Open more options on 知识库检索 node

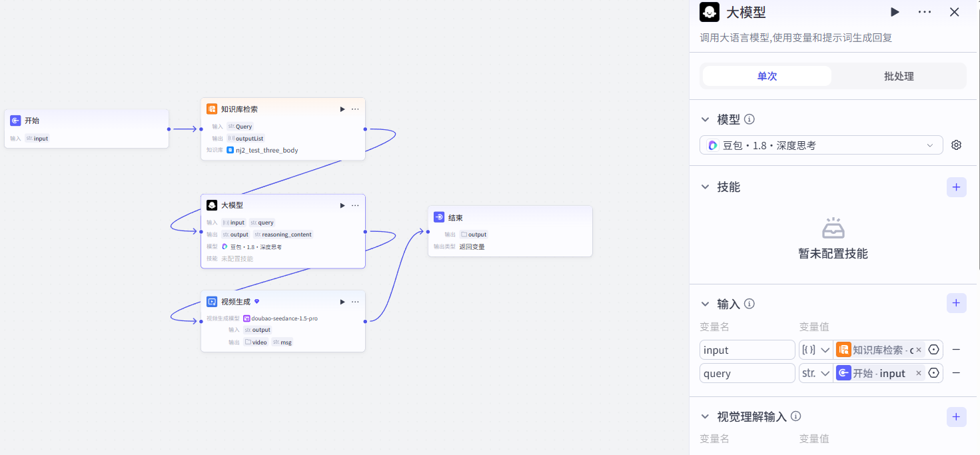[x=355, y=109]
